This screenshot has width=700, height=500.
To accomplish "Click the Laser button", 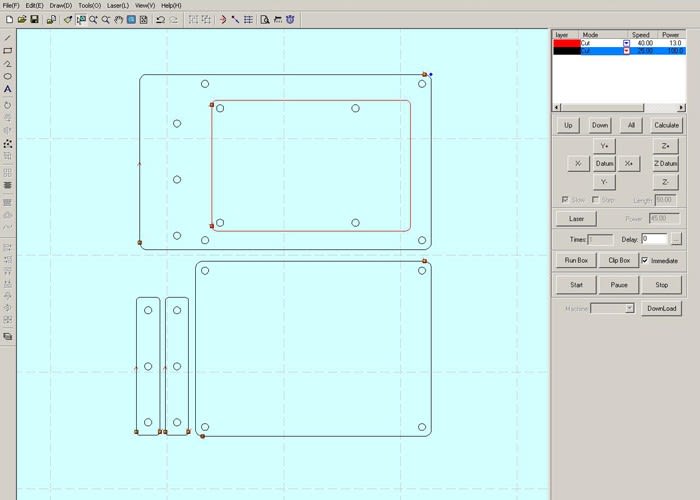I will pyautogui.click(x=576, y=219).
